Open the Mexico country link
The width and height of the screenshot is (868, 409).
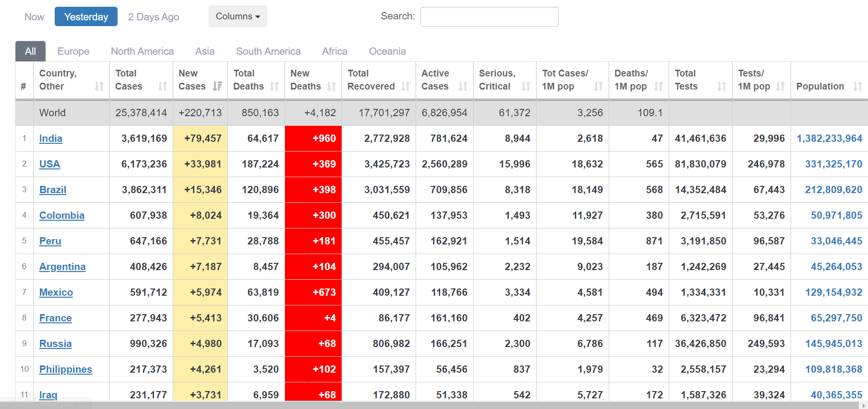pyautogui.click(x=56, y=292)
